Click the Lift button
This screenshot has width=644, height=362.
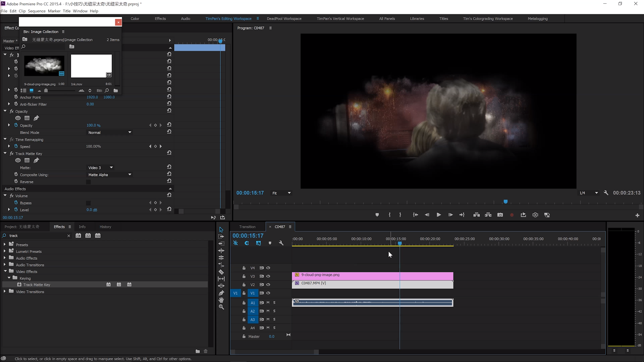coord(476,215)
